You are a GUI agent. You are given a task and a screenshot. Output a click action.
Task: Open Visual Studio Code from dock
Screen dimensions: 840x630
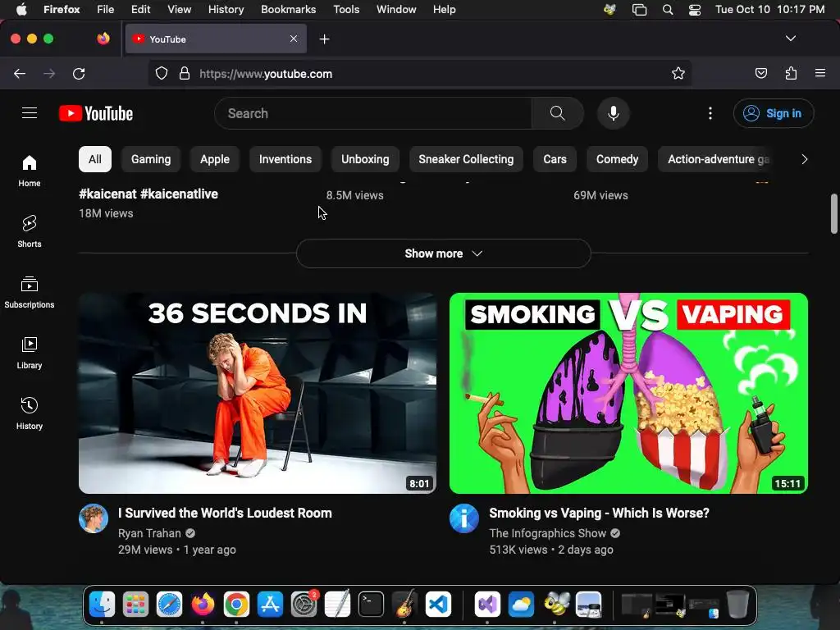(x=438, y=605)
